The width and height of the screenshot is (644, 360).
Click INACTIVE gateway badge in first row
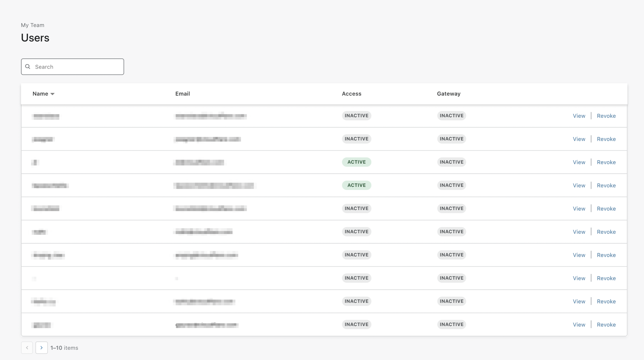[x=451, y=115]
